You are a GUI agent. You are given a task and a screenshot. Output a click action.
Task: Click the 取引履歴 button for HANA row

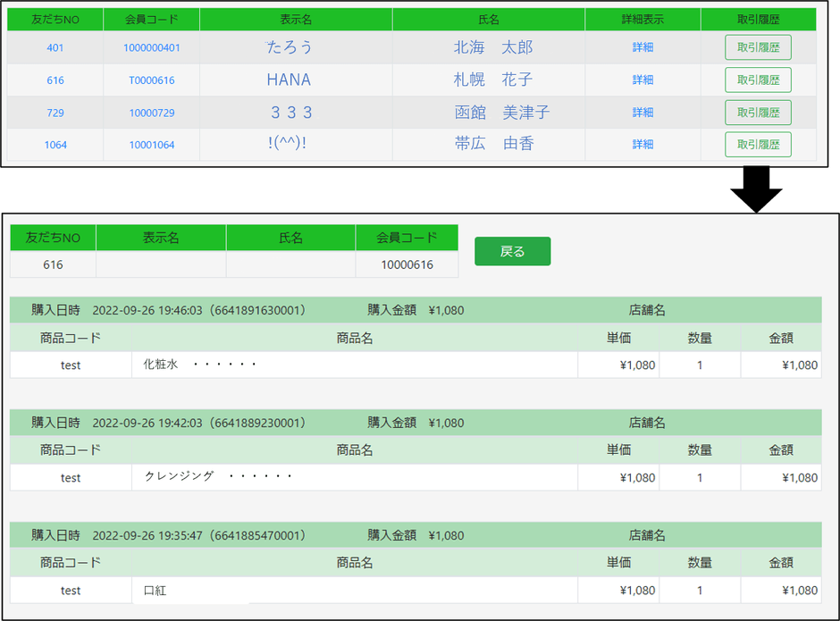point(757,80)
